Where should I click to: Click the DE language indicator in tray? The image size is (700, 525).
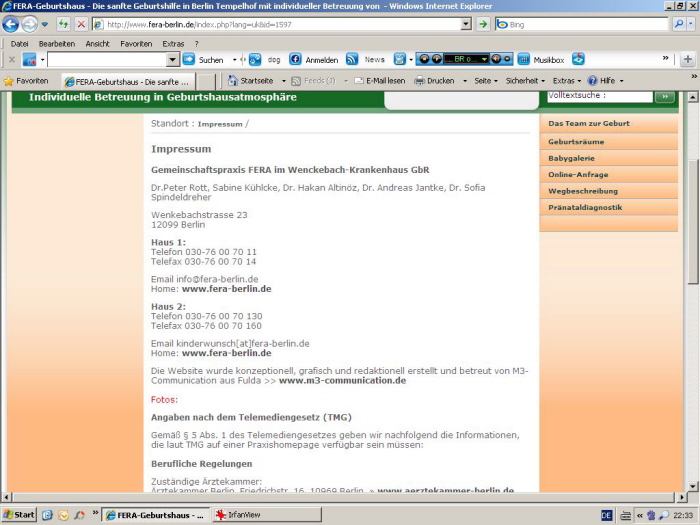pos(606,515)
